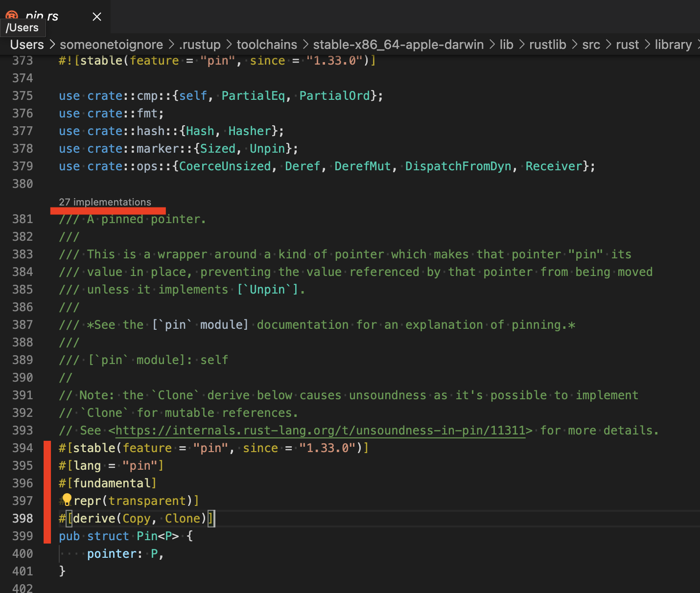The width and height of the screenshot is (700, 593).
Task: Click line number 381 in gutter
Action: 23,219
